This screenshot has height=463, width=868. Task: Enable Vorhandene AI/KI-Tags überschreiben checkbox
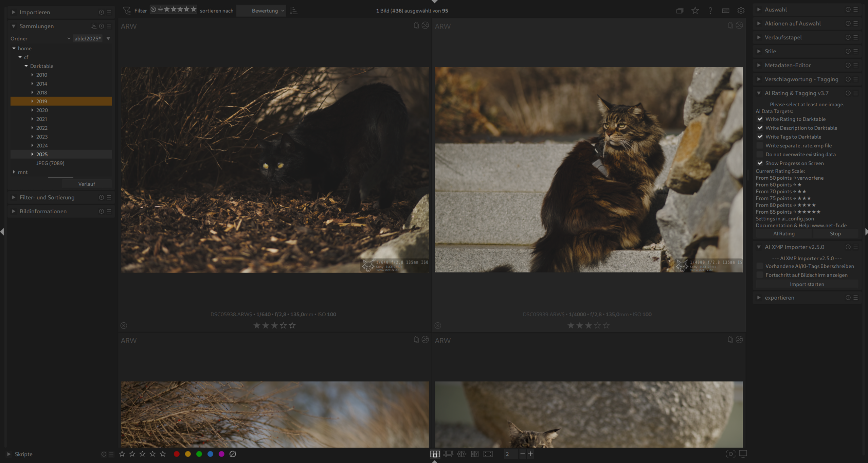click(760, 266)
